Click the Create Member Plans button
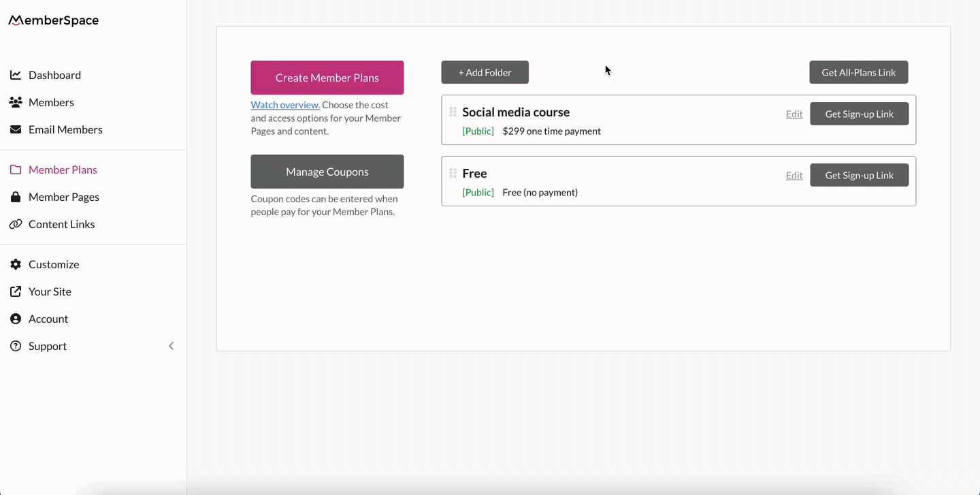 (327, 77)
